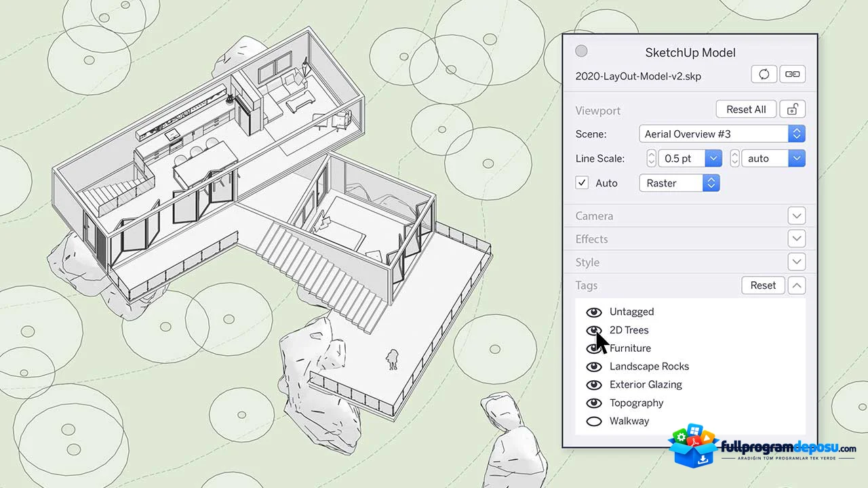Select the Walkway tag name
The image size is (868, 488).
pyautogui.click(x=629, y=421)
